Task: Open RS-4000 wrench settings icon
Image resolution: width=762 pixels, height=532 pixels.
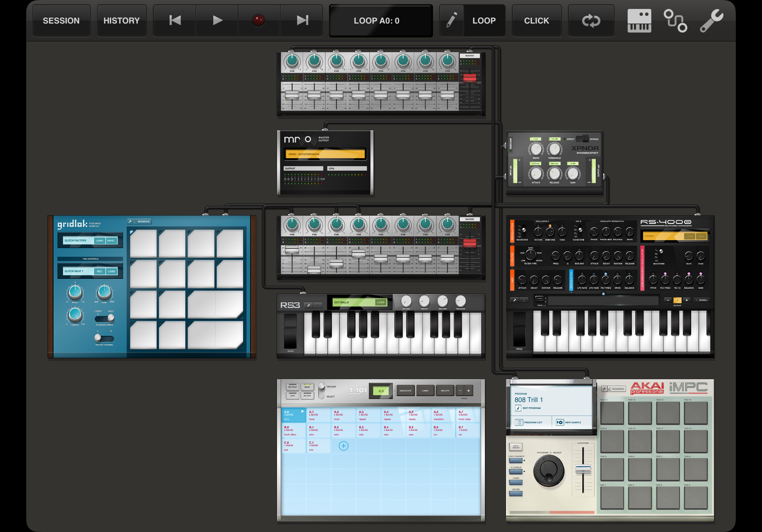Action: 514,300
